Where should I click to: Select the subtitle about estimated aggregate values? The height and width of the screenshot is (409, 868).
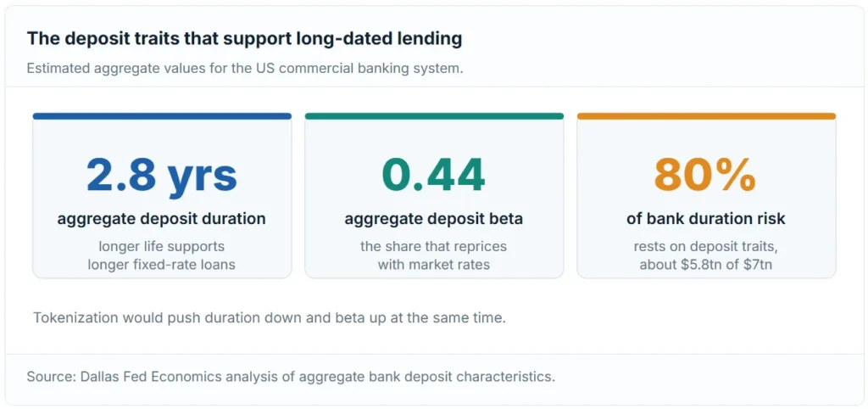[245, 70]
